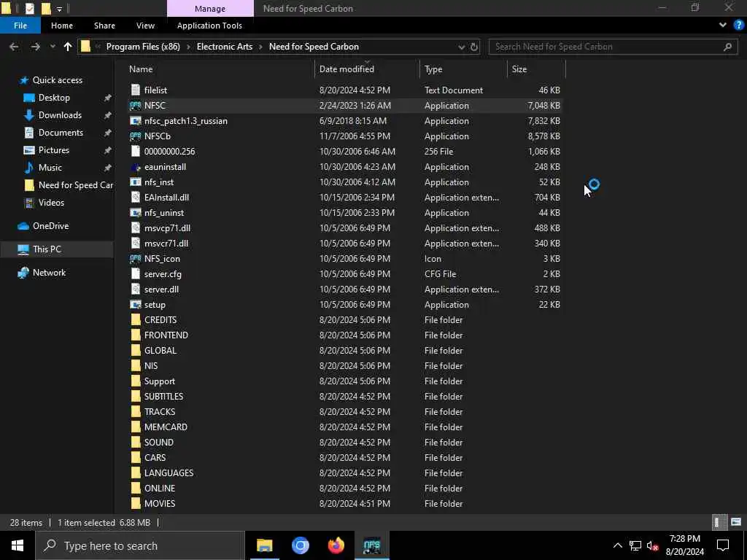The image size is (747, 560).
Task: Show hidden system tray icons
Action: [x=617, y=545]
